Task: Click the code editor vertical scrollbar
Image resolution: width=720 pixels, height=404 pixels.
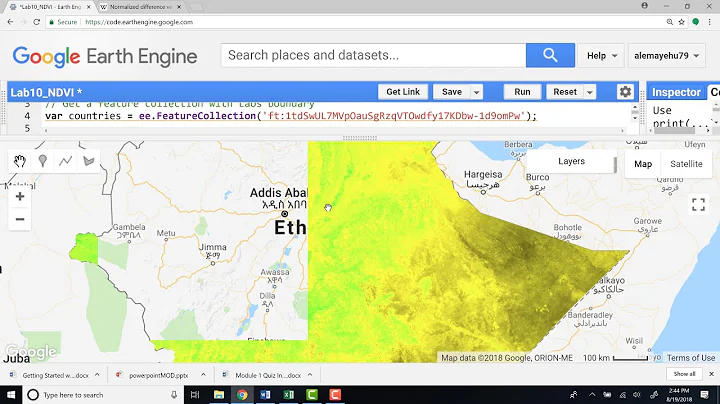Action: (x=635, y=113)
